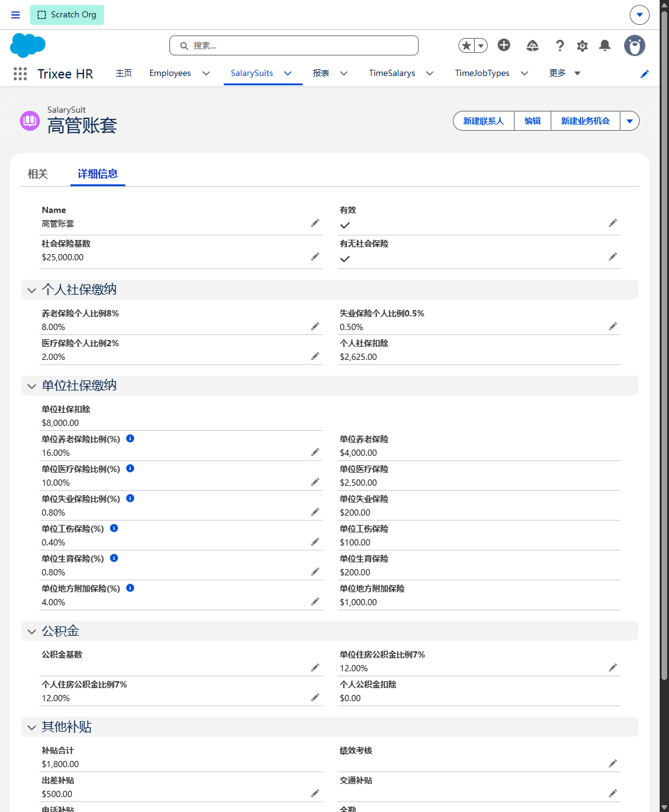
Task: Show help info for 单位地方附加保险(%)
Action: 130,588
